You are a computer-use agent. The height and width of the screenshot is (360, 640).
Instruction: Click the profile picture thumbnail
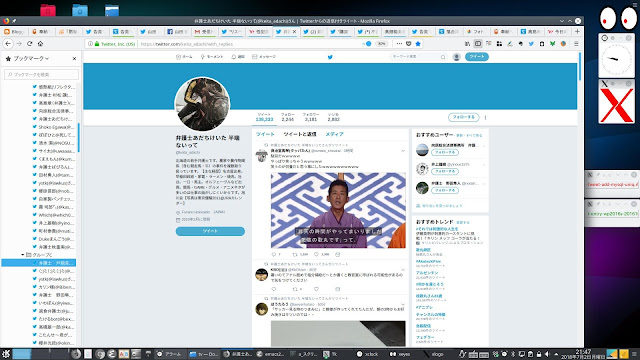click(202, 104)
